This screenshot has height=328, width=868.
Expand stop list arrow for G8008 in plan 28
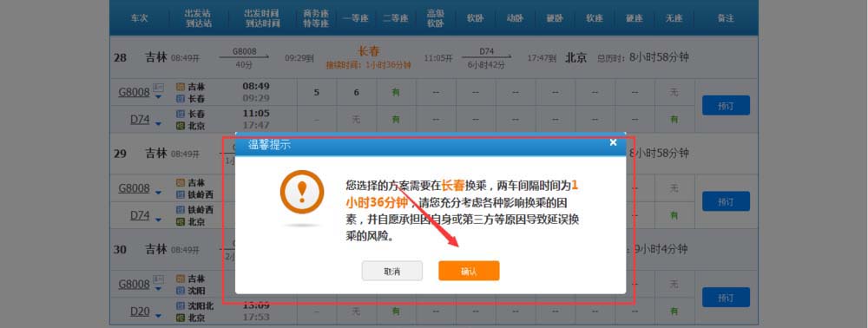(158, 97)
